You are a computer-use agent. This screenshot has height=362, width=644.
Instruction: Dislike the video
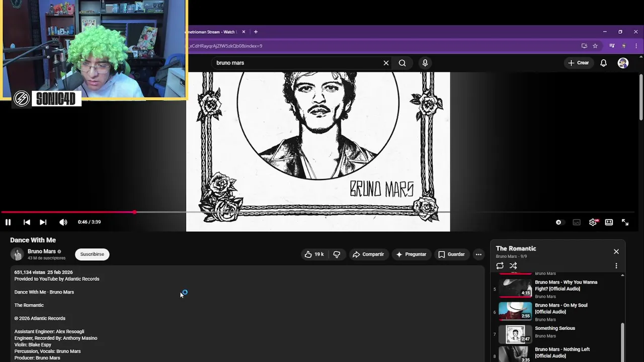(337, 254)
